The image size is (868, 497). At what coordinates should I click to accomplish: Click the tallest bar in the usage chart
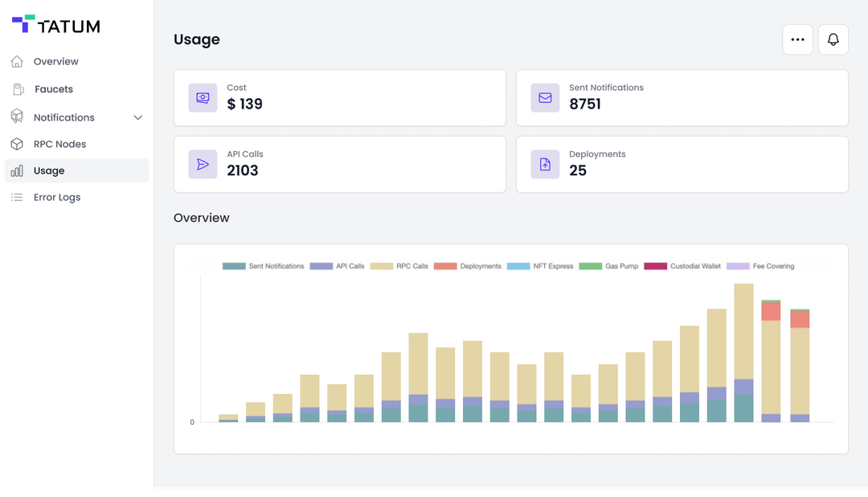pos(743,354)
